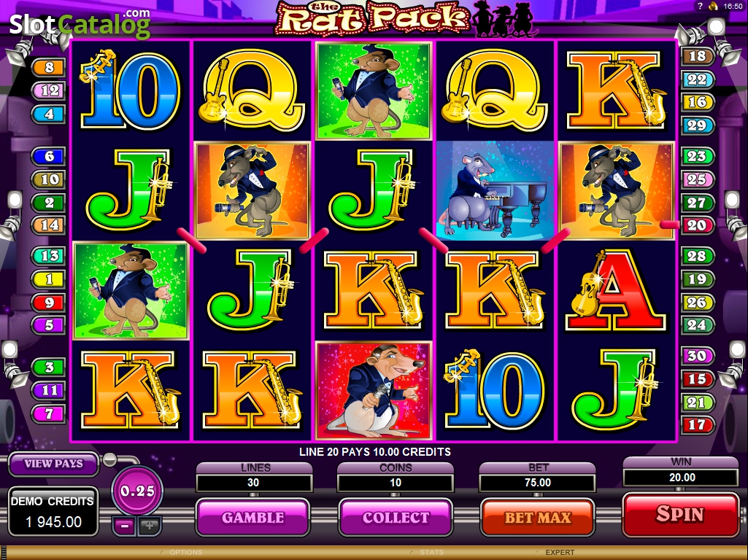The image size is (748, 560).
Task: Click payline 30 indicator badge
Action: click(x=697, y=356)
